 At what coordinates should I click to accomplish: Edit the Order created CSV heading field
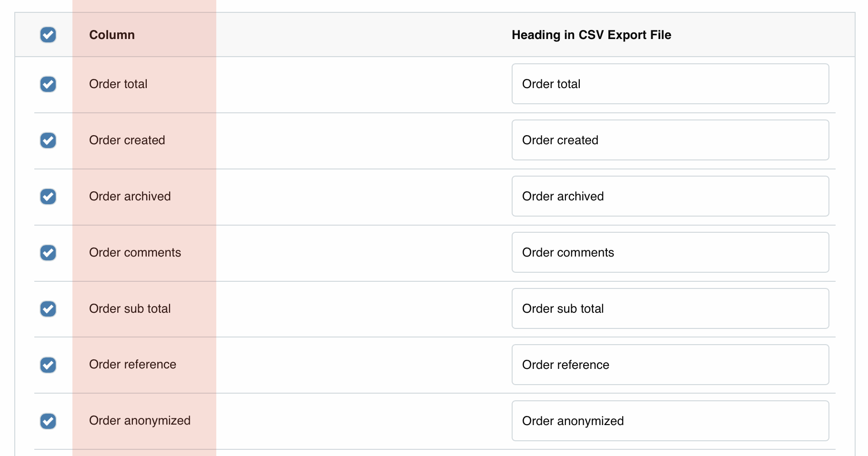point(670,140)
